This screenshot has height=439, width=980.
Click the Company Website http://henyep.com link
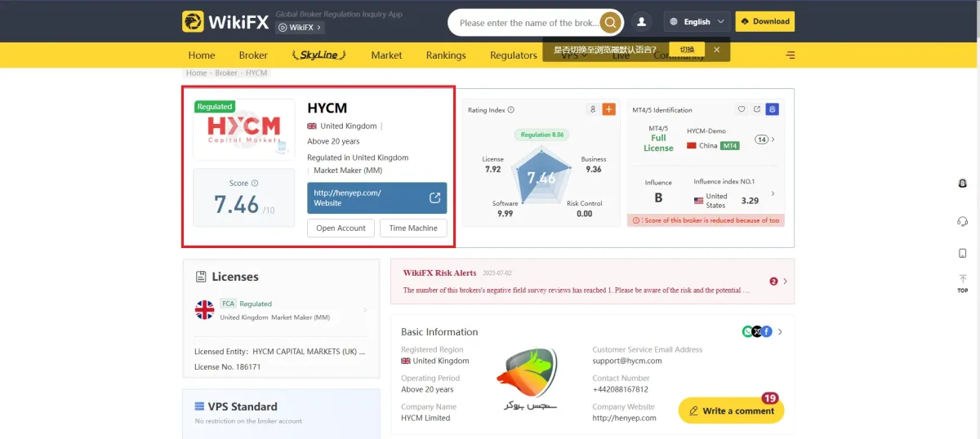pos(624,418)
